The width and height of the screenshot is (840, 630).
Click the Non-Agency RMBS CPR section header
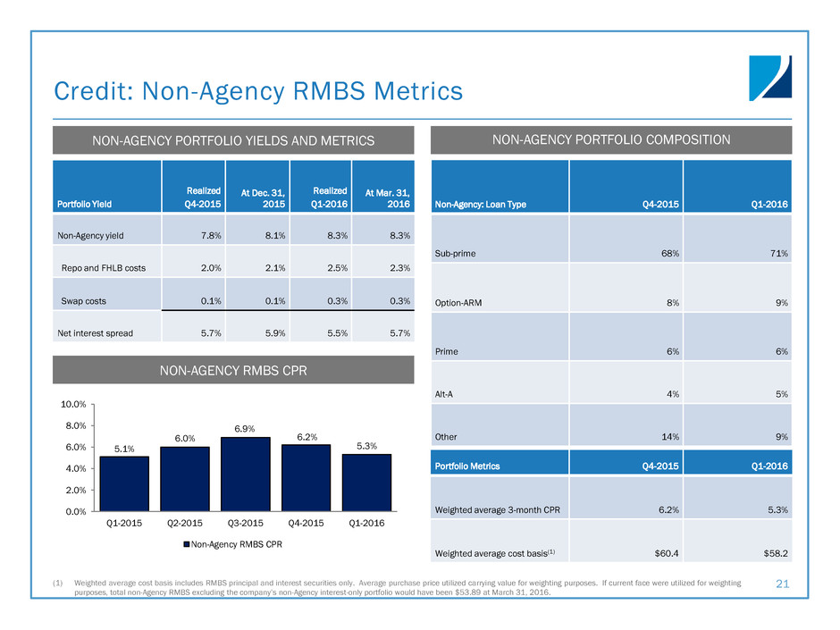tap(233, 371)
